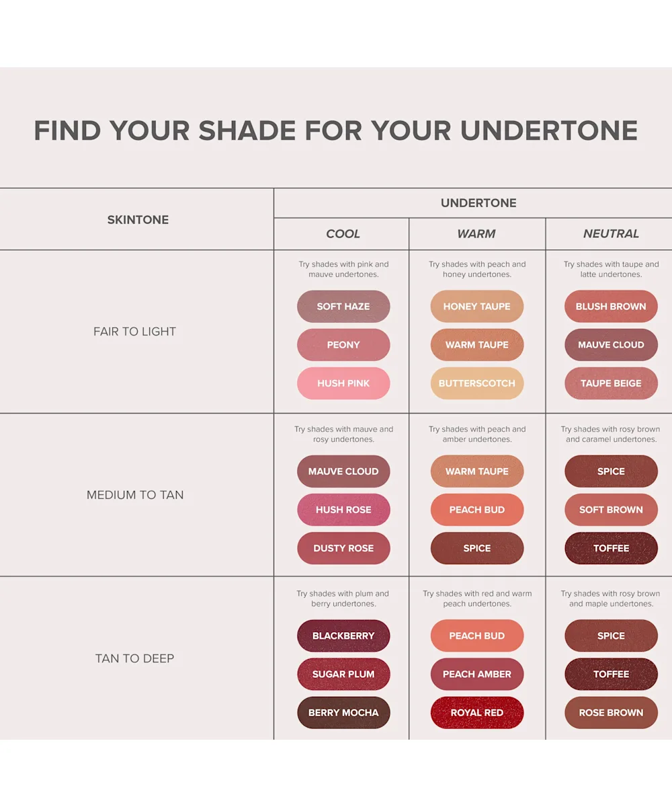
Task: Select the Hush Rose shade
Action: click(343, 510)
